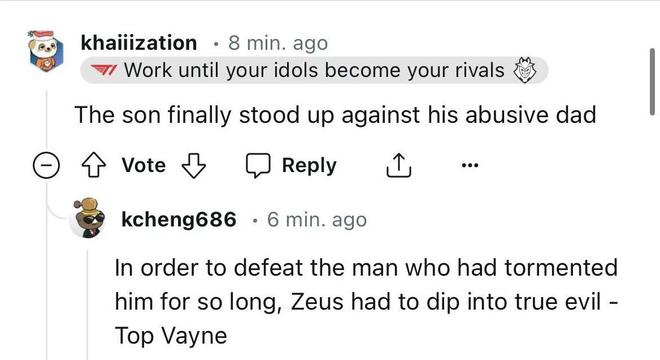This screenshot has width=660, height=360.
Task: Click the Reply button label
Action: pos(309,165)
